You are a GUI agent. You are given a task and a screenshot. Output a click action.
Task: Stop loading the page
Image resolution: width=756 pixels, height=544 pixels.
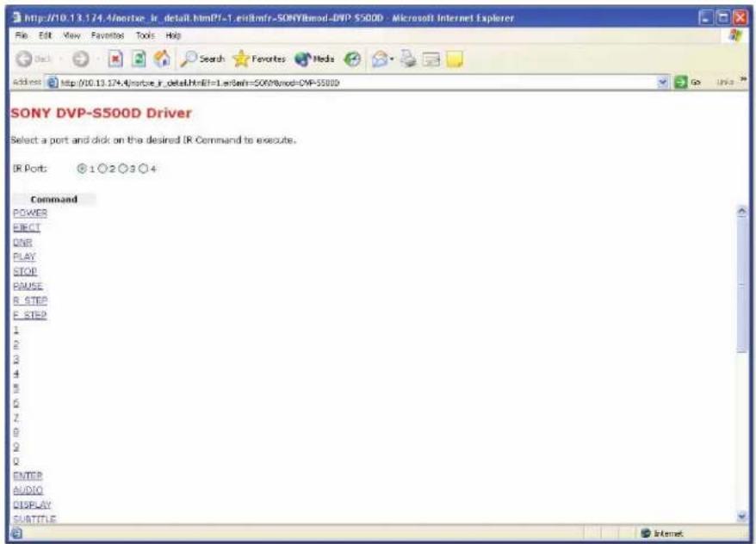click(x=115, y=59)
